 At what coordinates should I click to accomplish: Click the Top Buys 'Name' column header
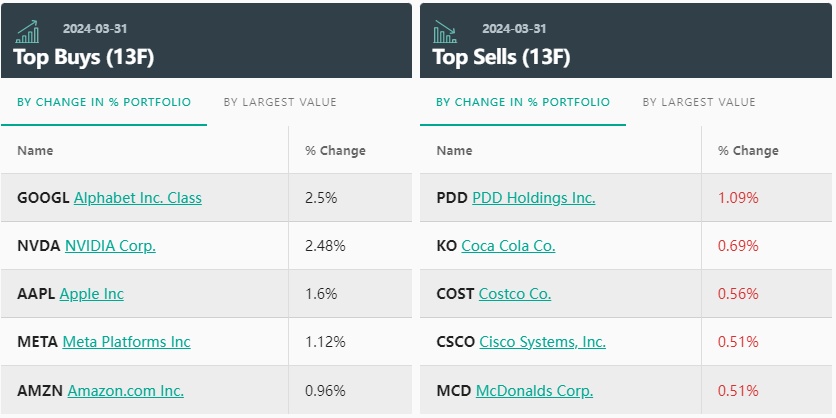35,151
